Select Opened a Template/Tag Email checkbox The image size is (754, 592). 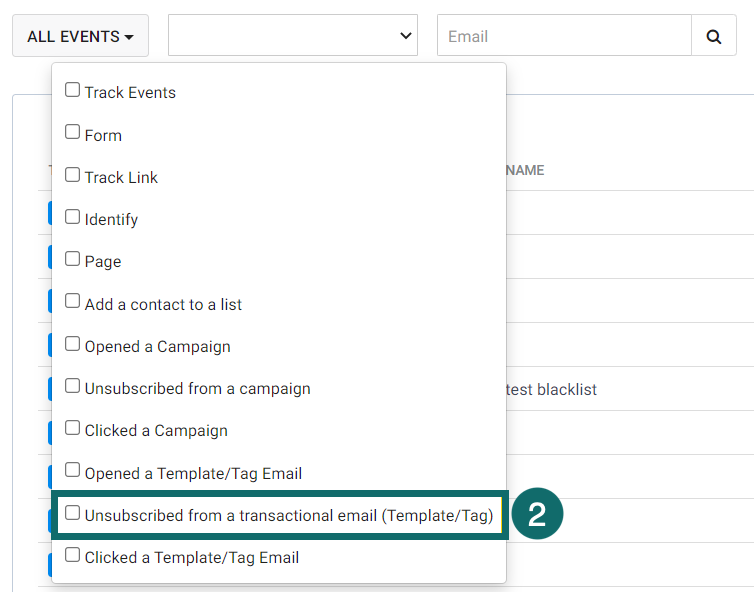coord(72,470)
